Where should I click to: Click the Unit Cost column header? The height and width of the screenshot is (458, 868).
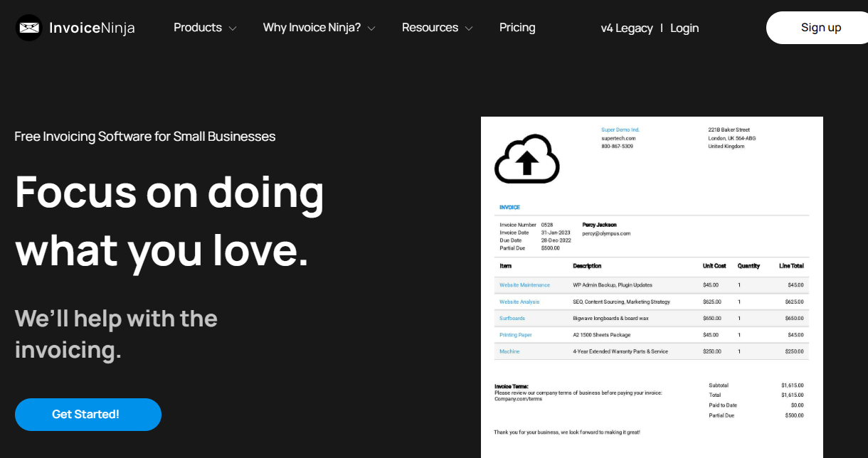(714, 266)
